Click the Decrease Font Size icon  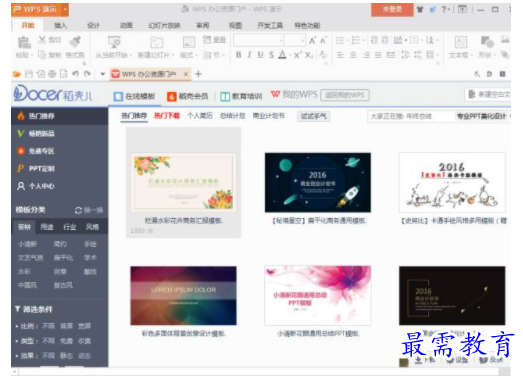pyautogui.click(x=323, y=41)
